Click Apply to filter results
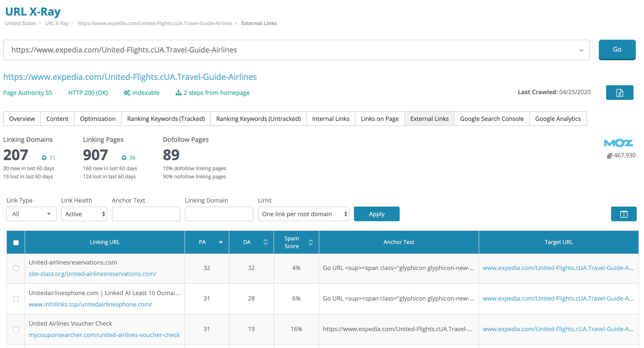 click(377, 214)
